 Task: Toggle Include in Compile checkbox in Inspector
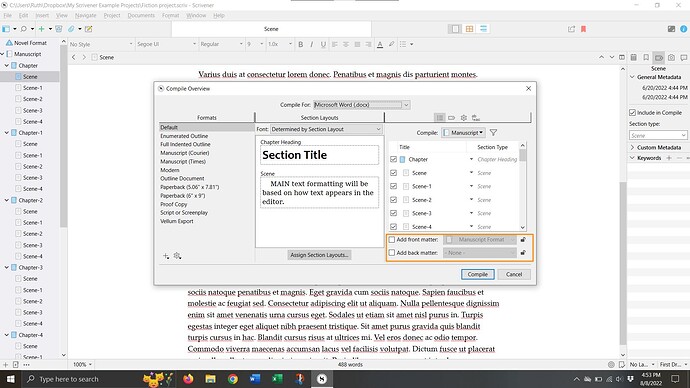632,113
